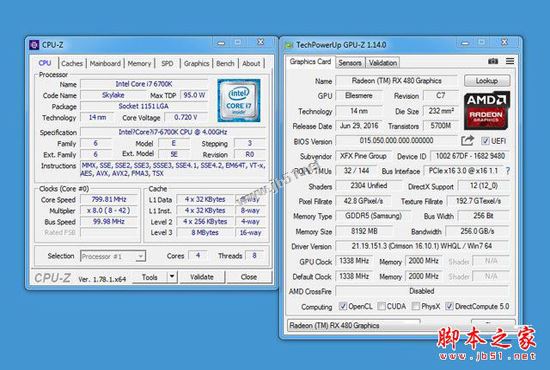Click the Level 3 cache value 8 MBytes
This screenshot has height=370, width=550.
(x=205, y=233)
